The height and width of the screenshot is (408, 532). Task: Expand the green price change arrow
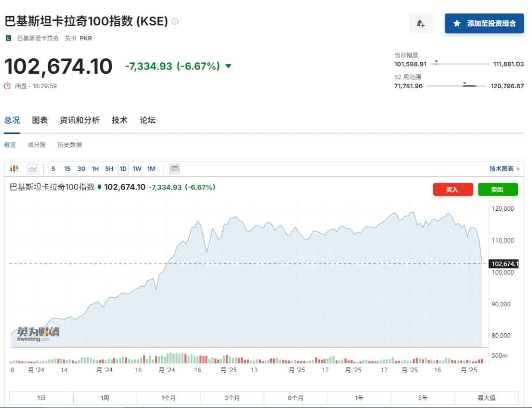pos(228,66)
